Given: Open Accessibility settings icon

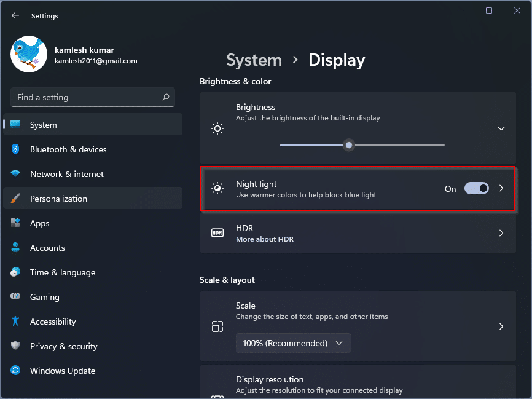Looking at the screenshot, I should click(15, 322).
